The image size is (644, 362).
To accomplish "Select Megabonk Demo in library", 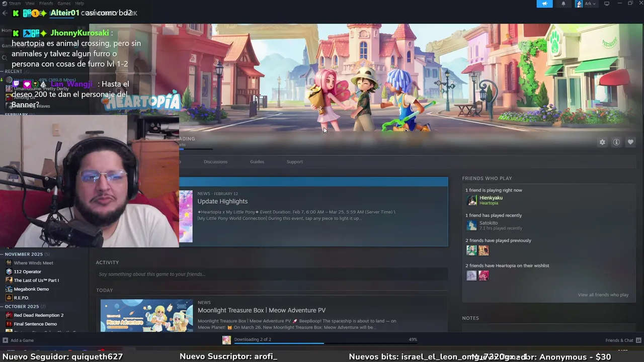I will pos(31,289).
